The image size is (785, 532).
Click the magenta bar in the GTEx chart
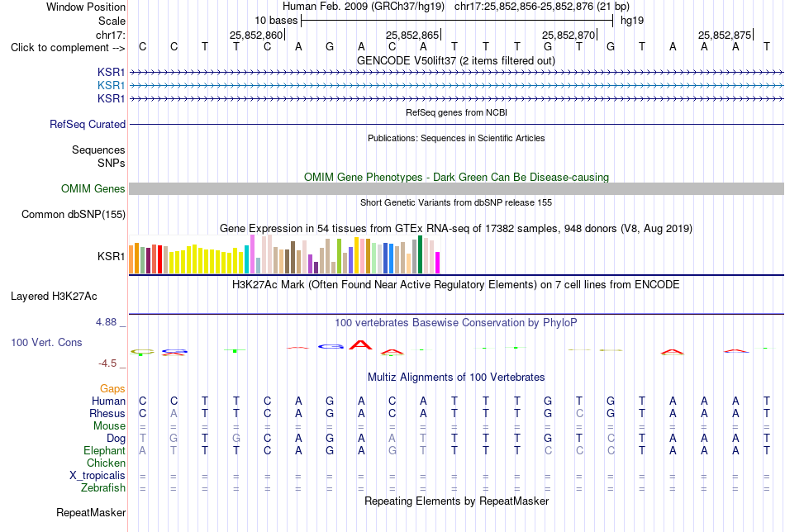[438, 263]
